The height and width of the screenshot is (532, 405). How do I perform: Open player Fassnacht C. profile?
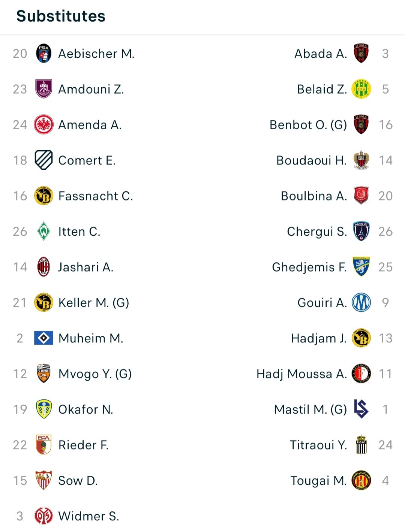coord(96,196)
